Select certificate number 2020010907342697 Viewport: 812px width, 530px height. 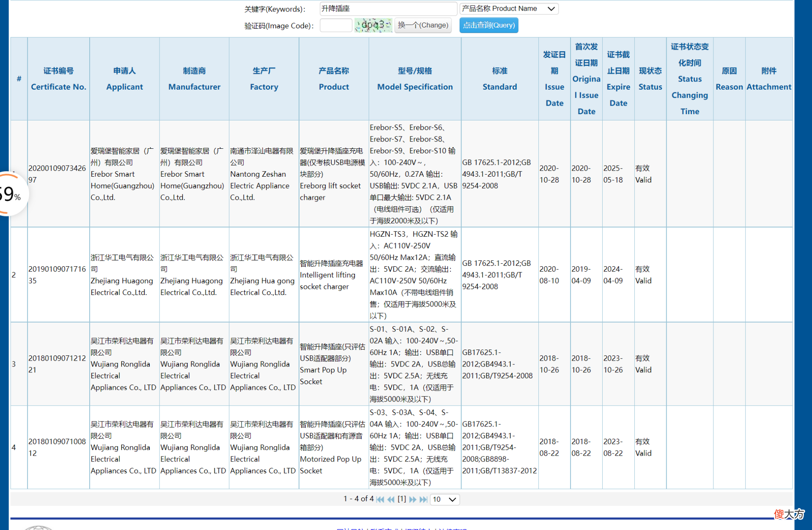point(57,174)
